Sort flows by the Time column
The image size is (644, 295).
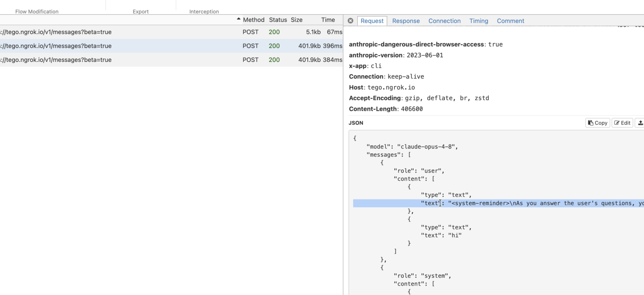point(328,20)
